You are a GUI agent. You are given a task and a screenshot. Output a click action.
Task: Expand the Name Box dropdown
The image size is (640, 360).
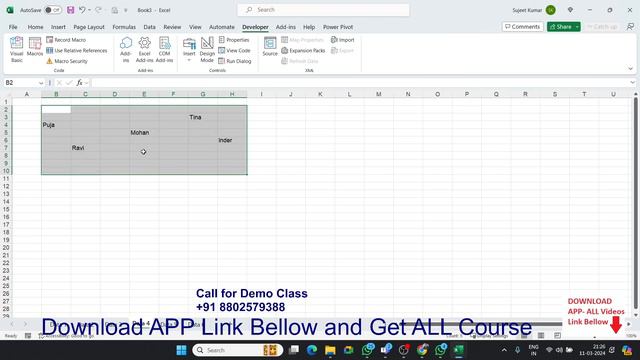pyautogui.click(x=41, y=83)
